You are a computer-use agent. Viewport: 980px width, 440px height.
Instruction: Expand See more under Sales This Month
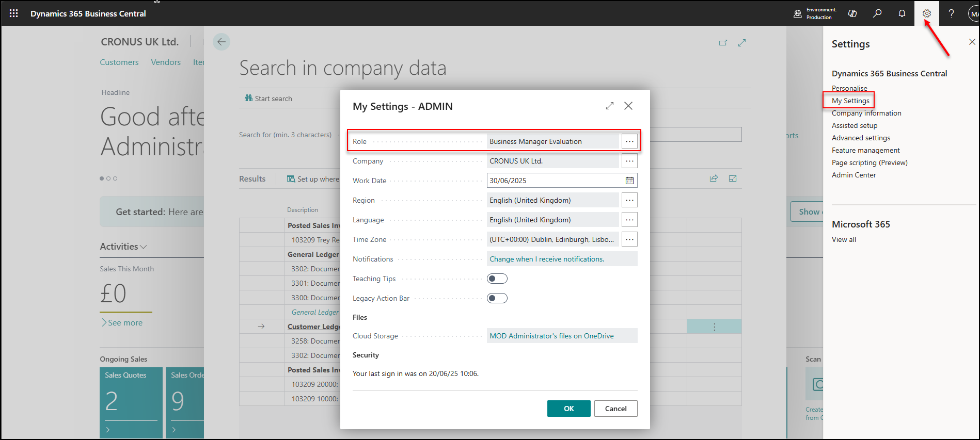[x=122, y=323]
